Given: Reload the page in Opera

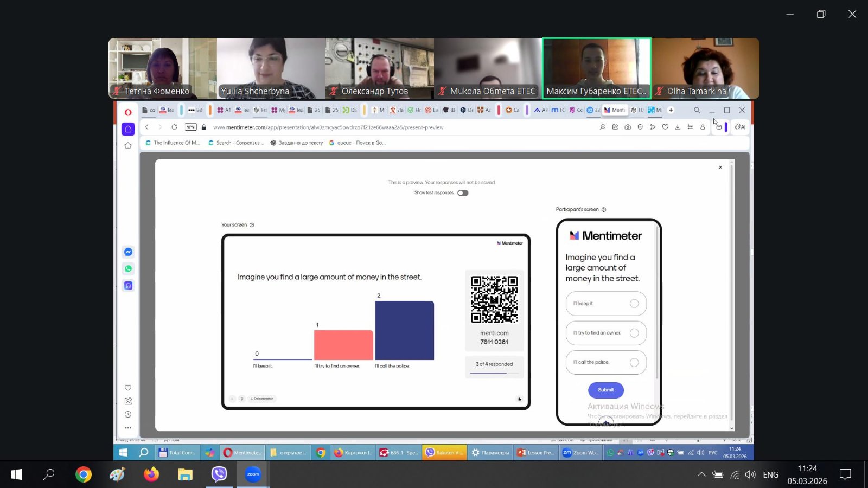Looking at the screenshot, I should pos(174,127).
